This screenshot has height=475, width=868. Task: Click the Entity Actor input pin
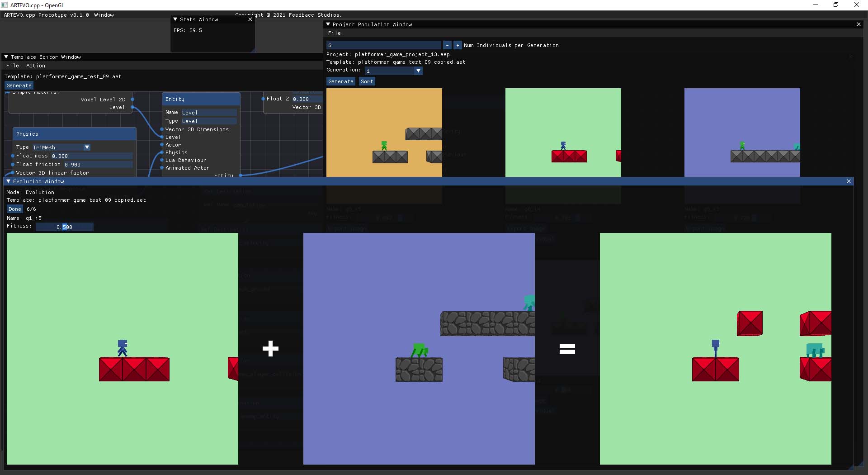coord(162,145)
